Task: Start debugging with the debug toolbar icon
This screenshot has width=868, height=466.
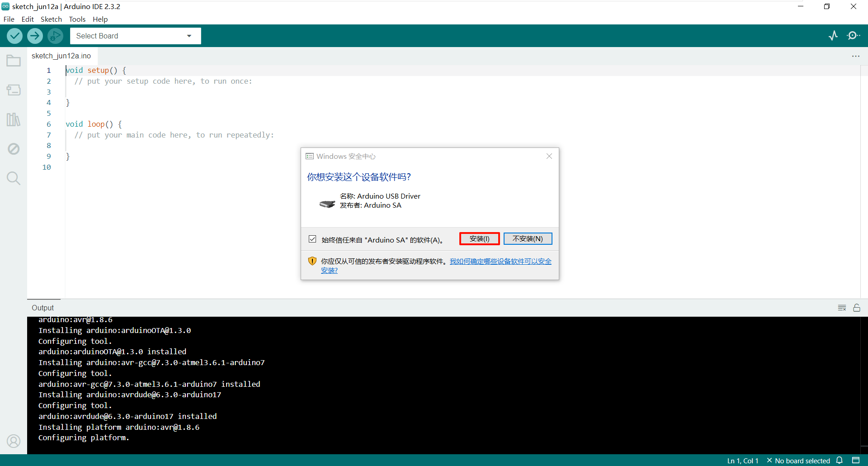Action: coord(56,36)
